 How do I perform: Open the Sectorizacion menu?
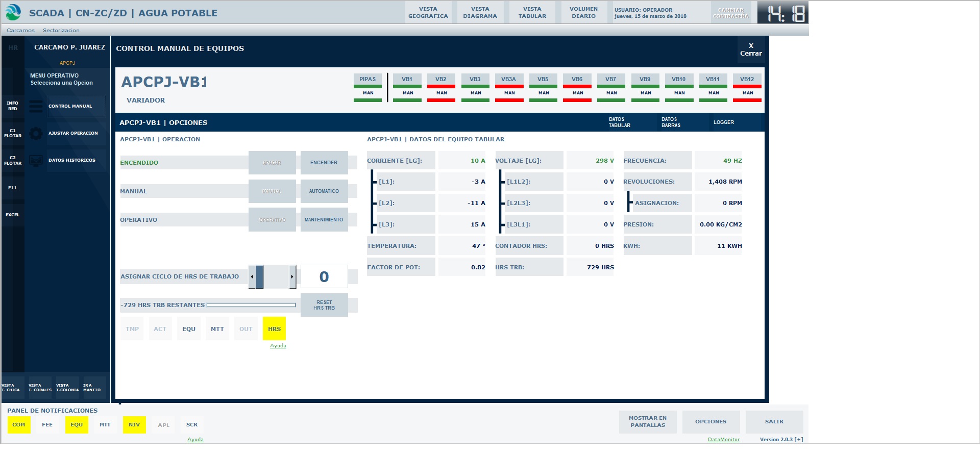(61, 31)
